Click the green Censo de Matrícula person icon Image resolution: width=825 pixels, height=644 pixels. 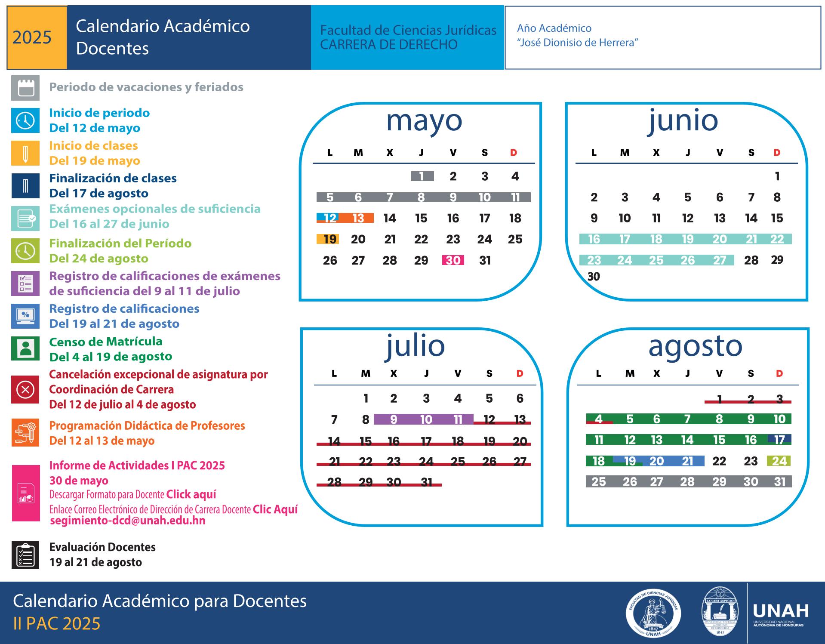click(25, 348)
